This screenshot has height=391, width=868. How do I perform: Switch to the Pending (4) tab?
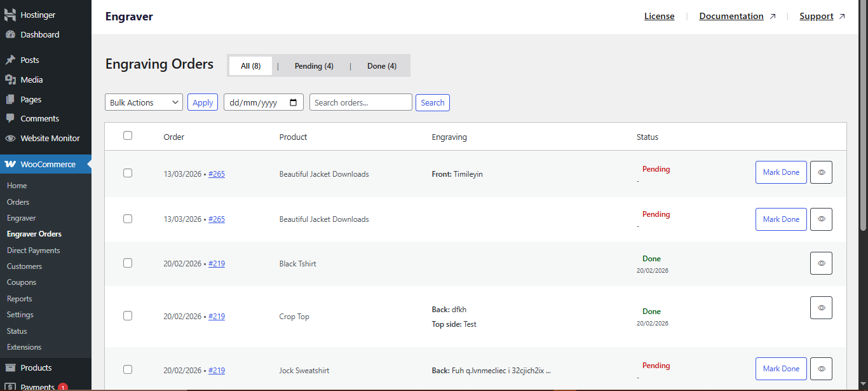click(313, 65)
